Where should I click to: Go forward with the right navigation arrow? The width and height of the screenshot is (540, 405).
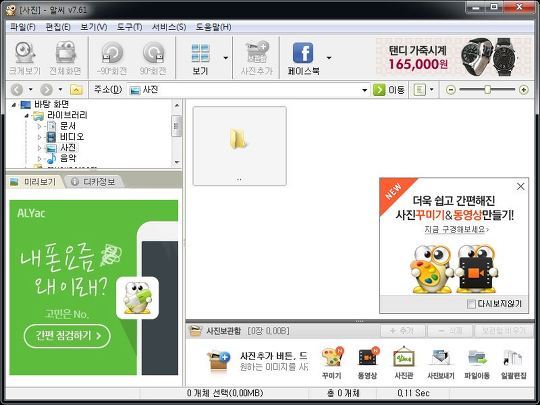(x=46, y=90)
